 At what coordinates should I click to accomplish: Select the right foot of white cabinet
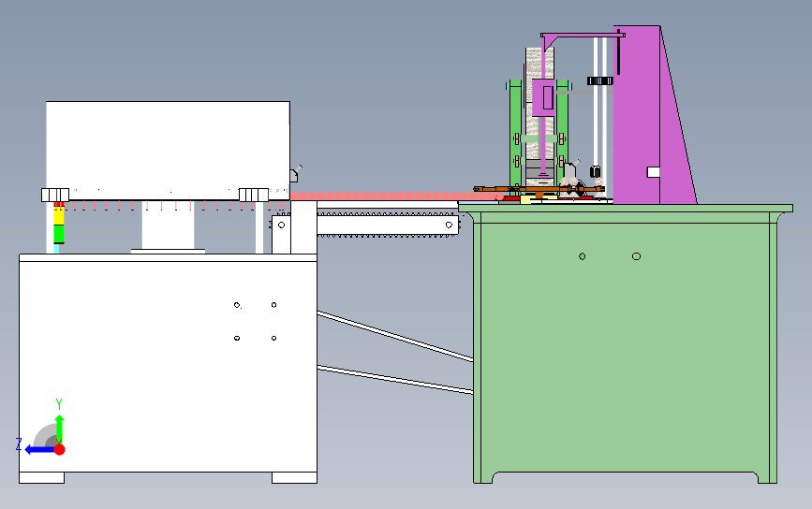tap(294, 477)
